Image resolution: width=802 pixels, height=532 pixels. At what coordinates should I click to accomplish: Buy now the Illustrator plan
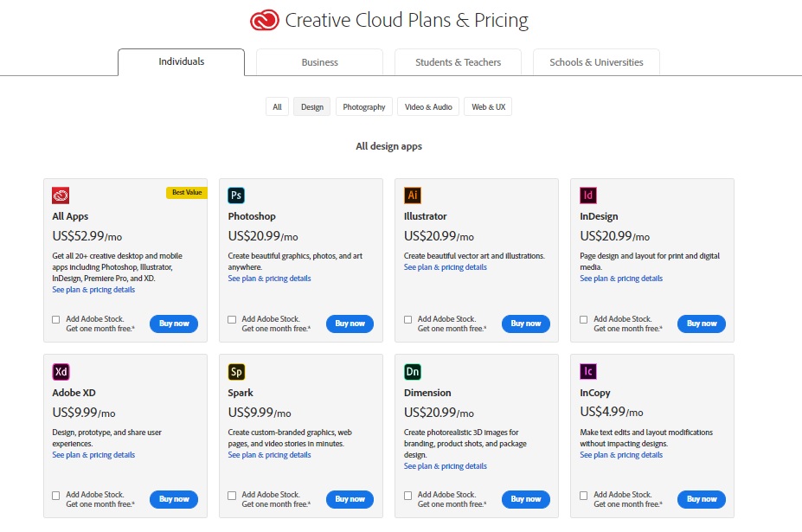click(x=525, y=324)
